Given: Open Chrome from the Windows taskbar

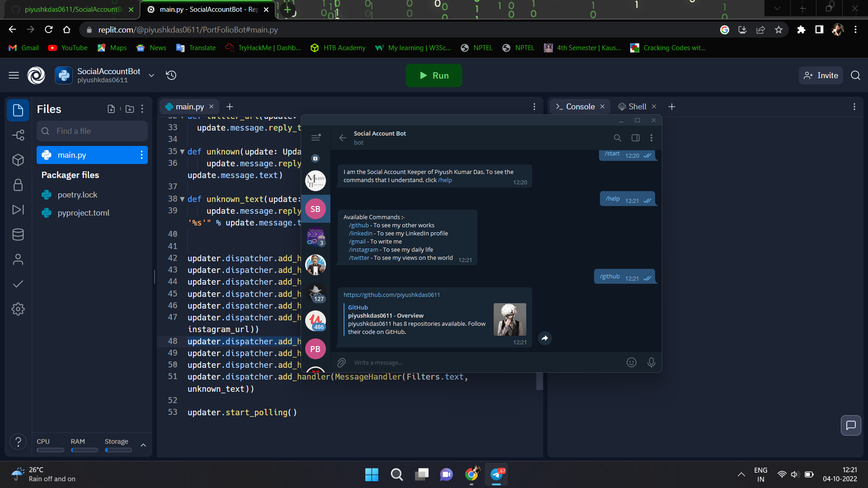Looking at the screenshot, I should tap(472, 474).
